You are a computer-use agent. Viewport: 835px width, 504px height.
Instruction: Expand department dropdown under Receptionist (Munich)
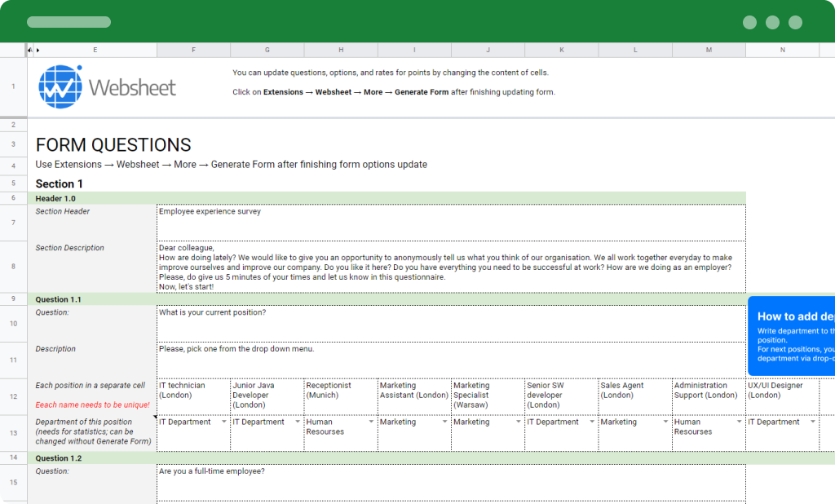tap(371, 422)
